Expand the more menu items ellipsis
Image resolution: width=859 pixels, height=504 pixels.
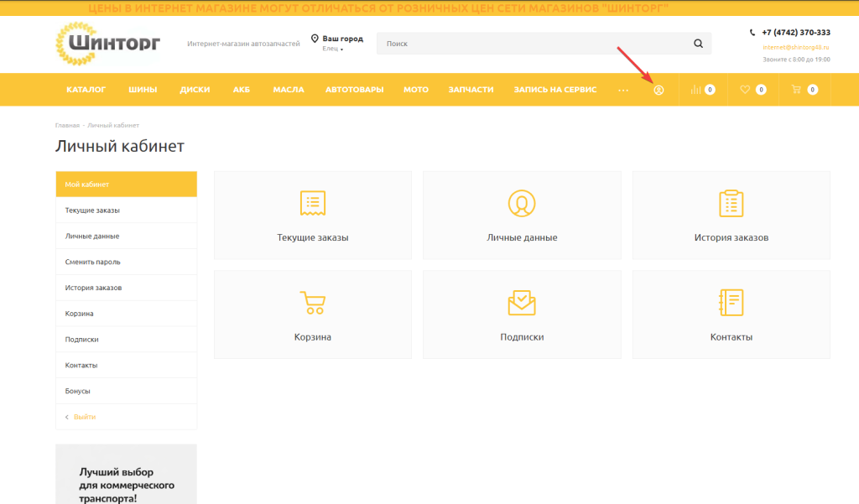(x=623, y=90)
